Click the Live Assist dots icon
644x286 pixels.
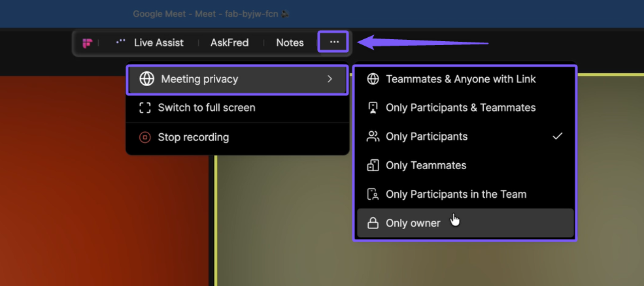click(120, 42)
